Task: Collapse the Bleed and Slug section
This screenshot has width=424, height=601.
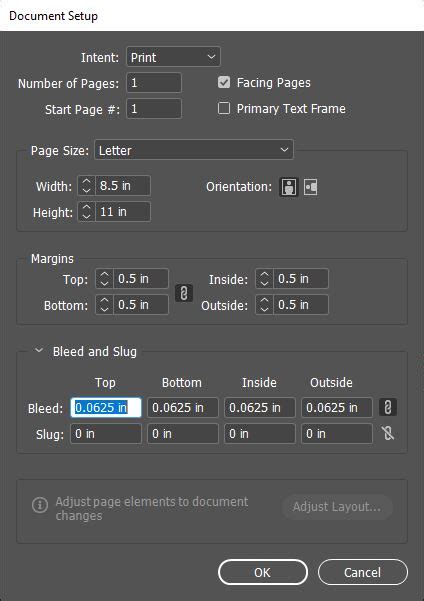Action: [x=39, y=351]
